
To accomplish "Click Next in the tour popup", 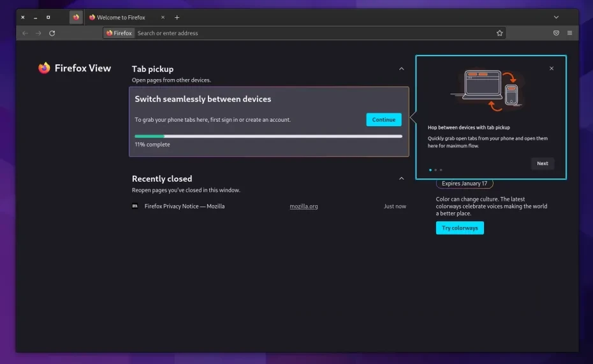I will coord(543,163).
